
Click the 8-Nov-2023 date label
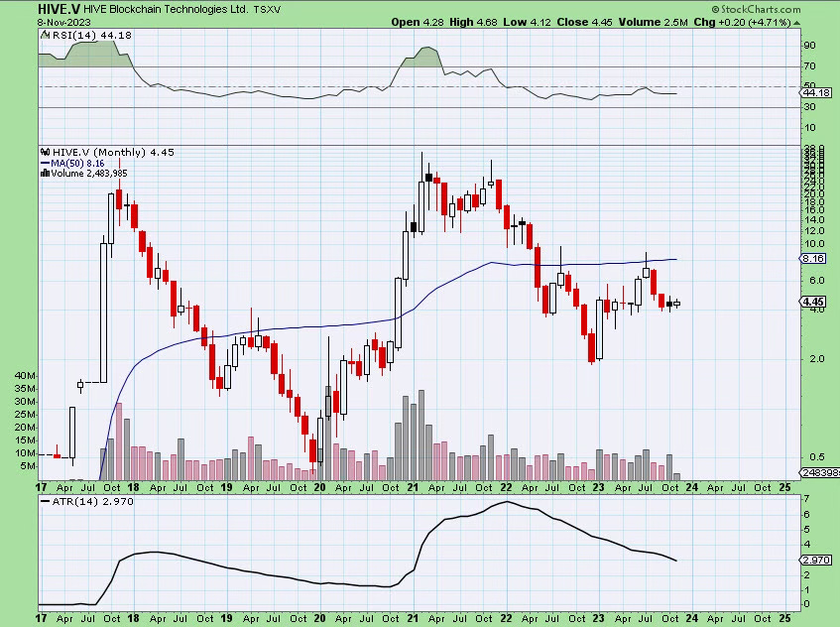64,23
